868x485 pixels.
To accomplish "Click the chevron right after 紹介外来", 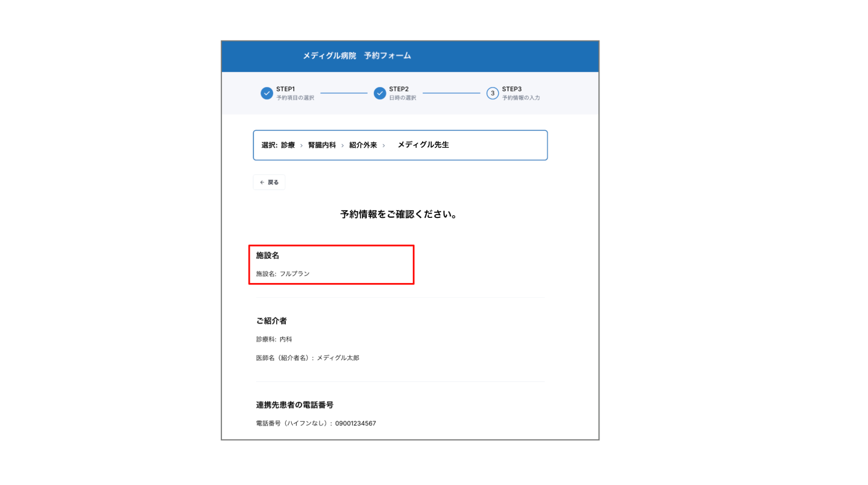I will (x=384, y=146).
